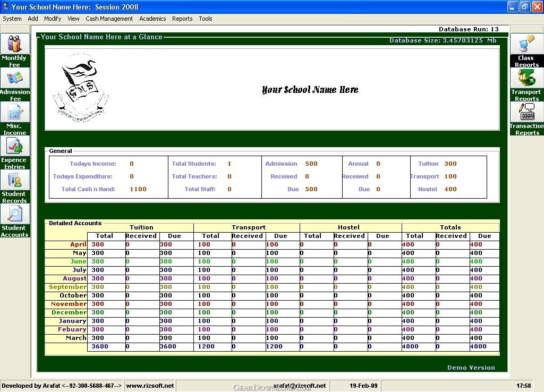
Task: Select the September row label
Action: pos(68,287)
